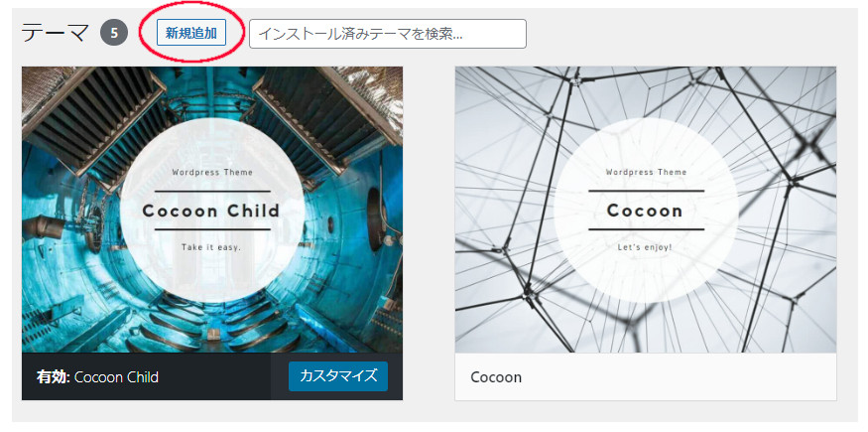Click Wordpress Theme text above Cocoon Child title

[x=212, y=172]
